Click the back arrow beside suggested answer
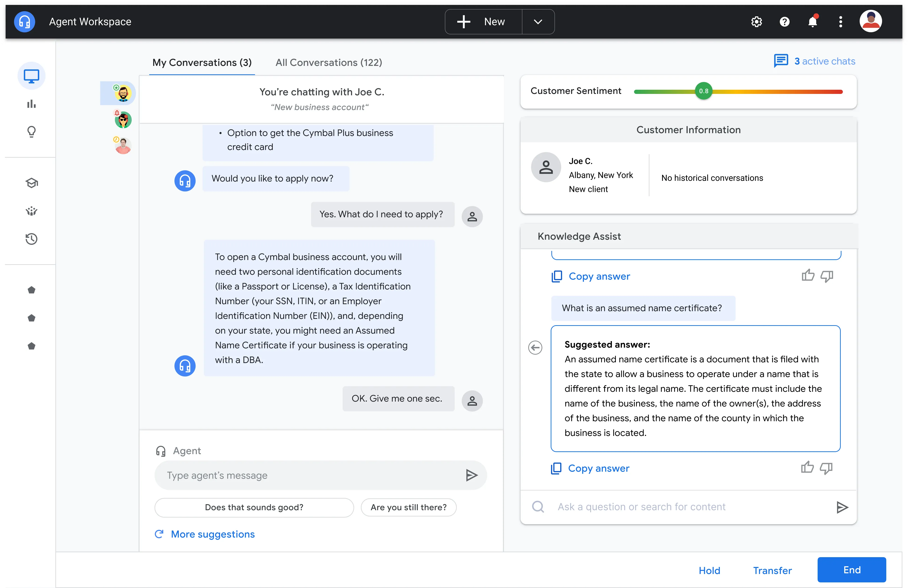908x588 pixels. 535,348
